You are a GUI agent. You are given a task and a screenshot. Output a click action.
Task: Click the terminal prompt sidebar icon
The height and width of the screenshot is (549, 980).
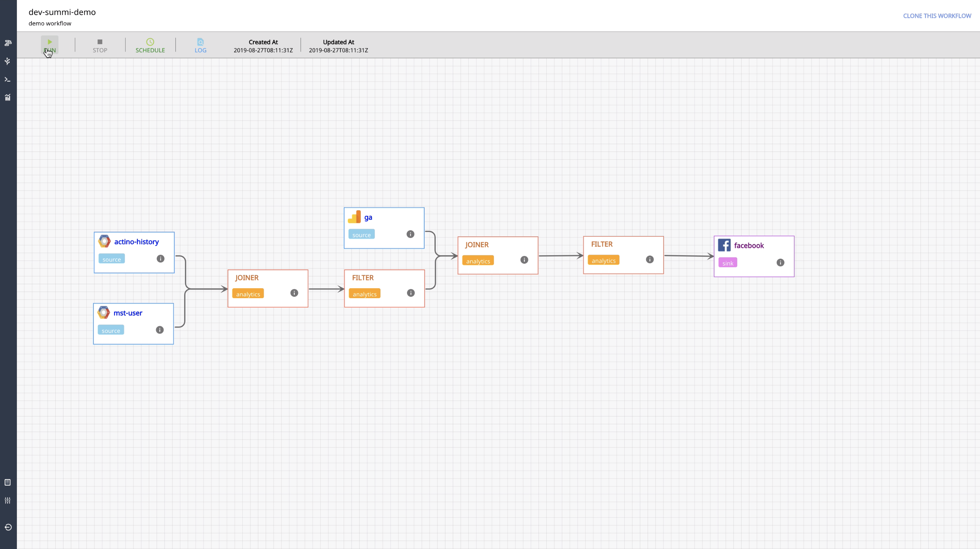8,80
